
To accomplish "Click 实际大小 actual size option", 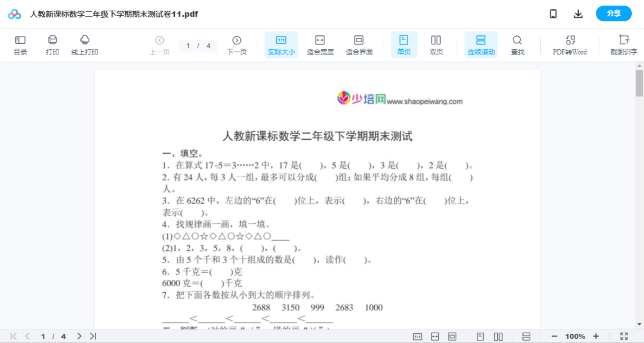I will 281,45.
